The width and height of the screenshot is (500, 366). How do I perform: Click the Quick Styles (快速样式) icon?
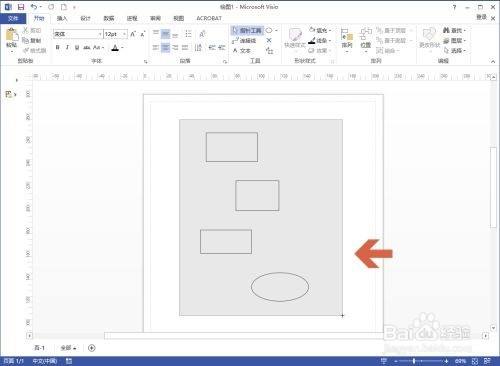click(x=295, y=35)
